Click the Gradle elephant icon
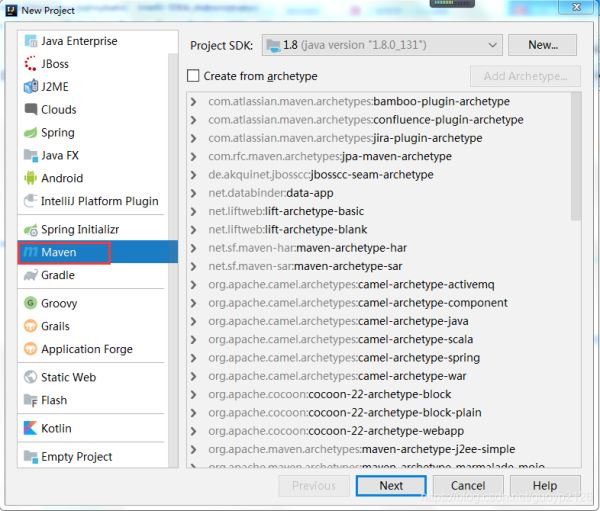600x511 pixels. point(31,275)
